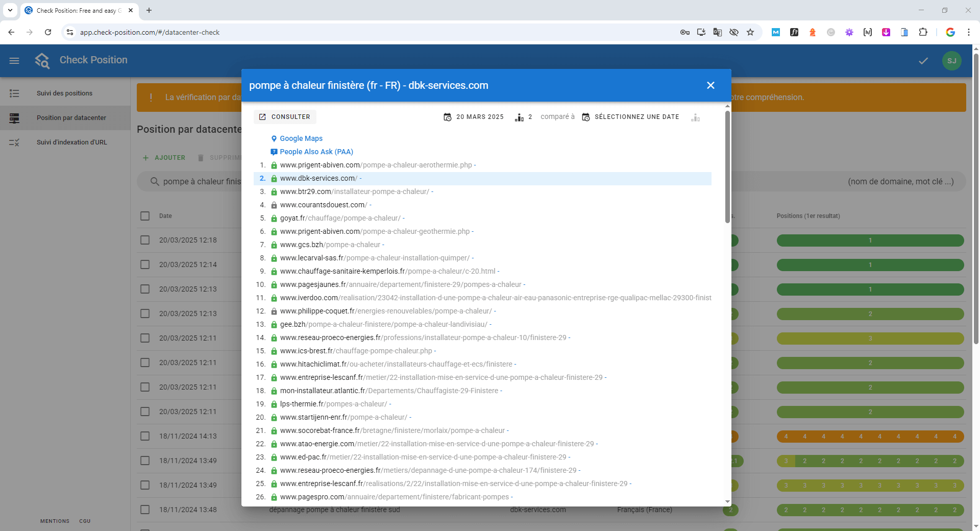
Task: Check the 20/03/2025 12:11 row beside the yellow bar marked 3
Action: click(145, 338)
